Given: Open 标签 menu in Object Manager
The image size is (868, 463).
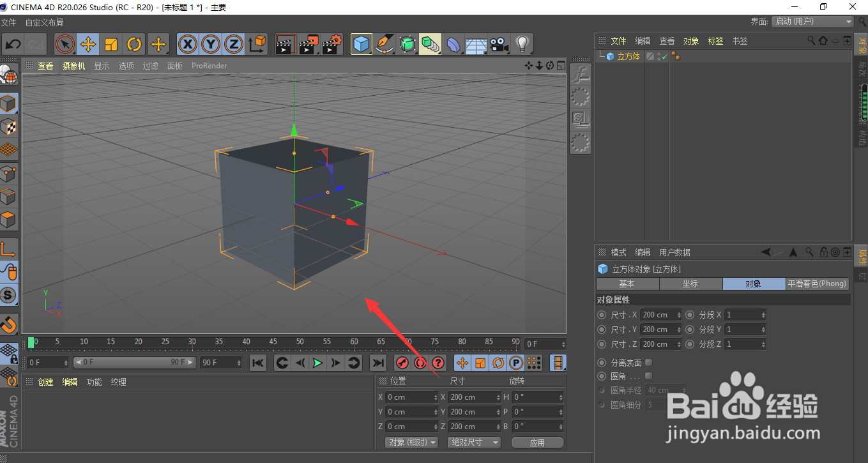Looking at the screenshot, I should tap(715, 41).
